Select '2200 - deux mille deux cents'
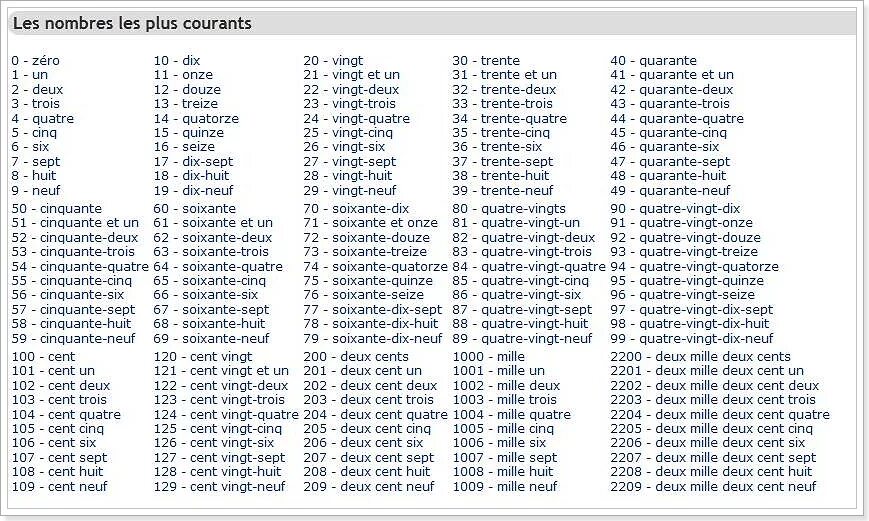The height and width of the screenshot is (521, 869). 701,356
